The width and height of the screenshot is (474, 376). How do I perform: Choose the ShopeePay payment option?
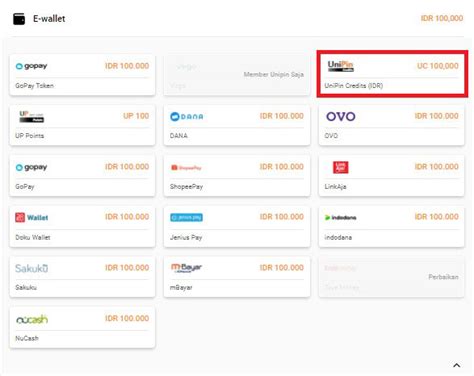click(x=237, y=176)
